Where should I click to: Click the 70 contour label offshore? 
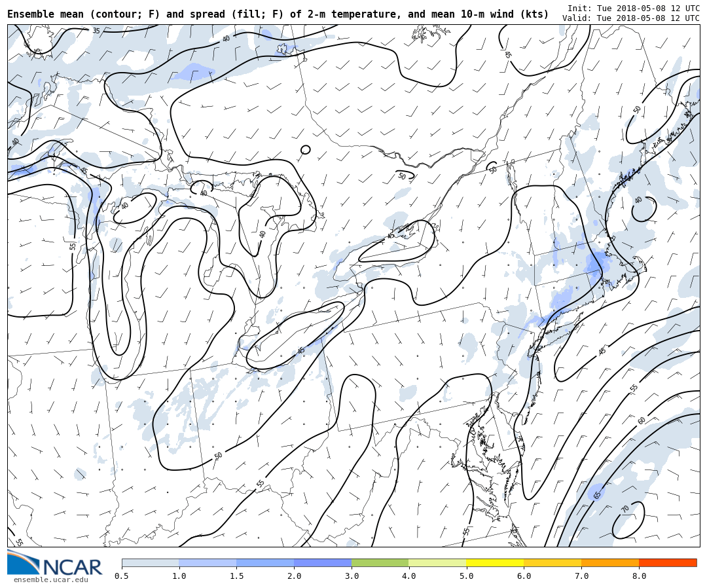coord(625,509)
